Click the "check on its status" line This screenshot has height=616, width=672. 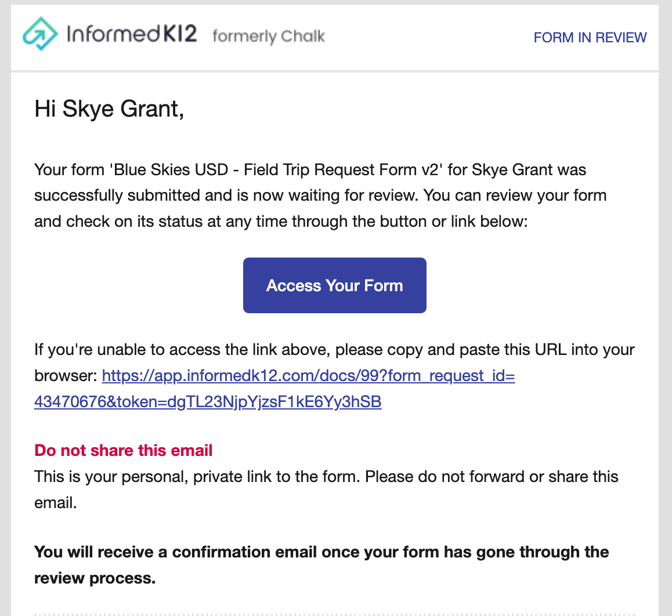click(x=281, y=222)
